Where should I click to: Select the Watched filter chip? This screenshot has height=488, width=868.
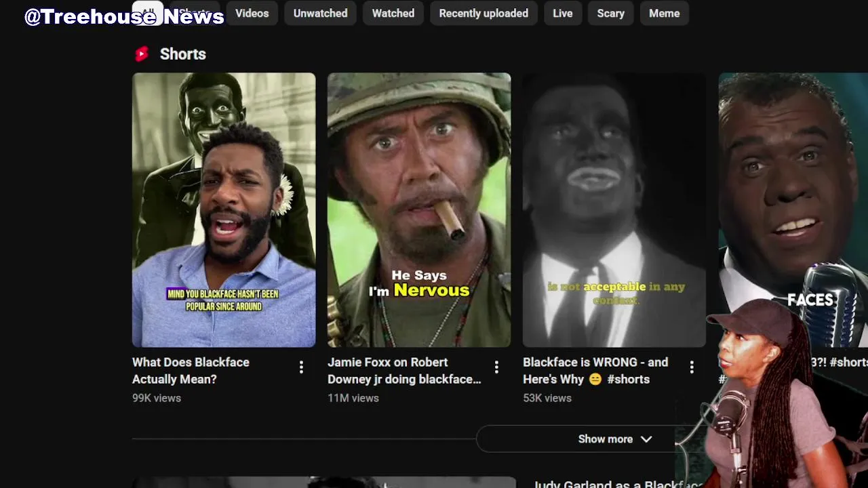click(393, 13)
